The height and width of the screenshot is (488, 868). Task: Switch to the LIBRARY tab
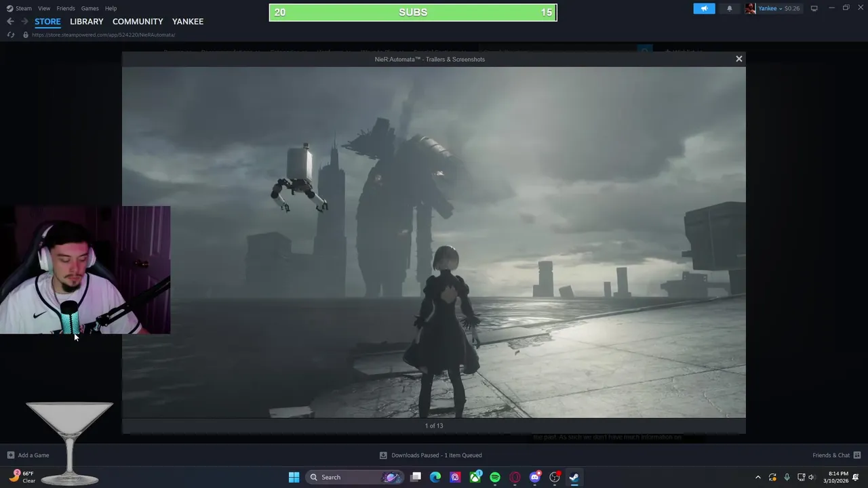click(x=87, y=22)
